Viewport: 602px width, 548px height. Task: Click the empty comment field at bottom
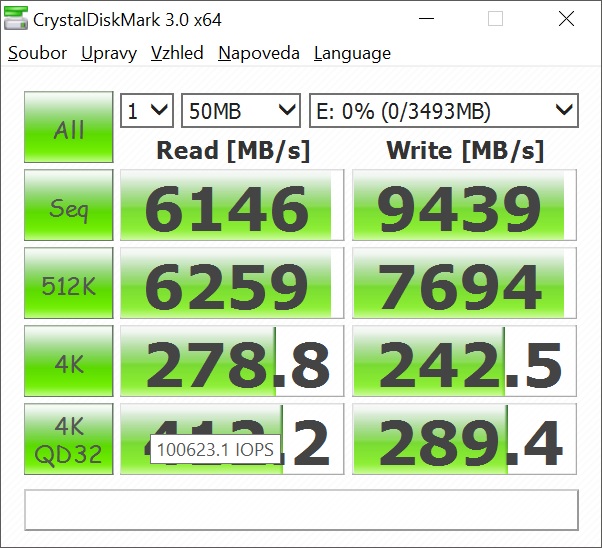coord(301,510)
